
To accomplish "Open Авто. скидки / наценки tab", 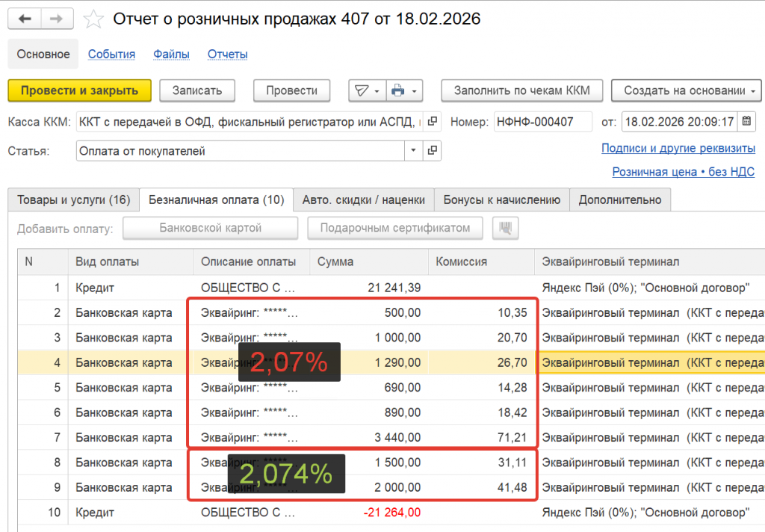I will tap(364, 200).
